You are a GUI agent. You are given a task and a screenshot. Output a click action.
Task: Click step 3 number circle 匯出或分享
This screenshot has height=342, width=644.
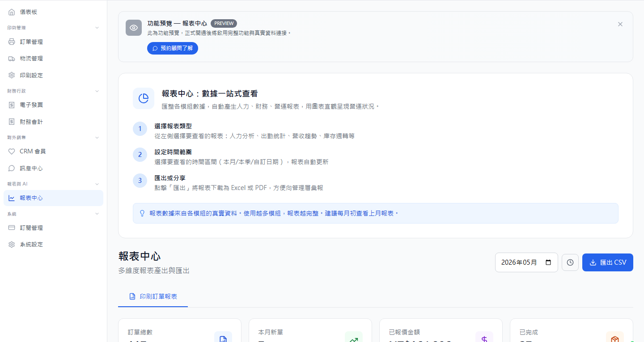point(140,181)
